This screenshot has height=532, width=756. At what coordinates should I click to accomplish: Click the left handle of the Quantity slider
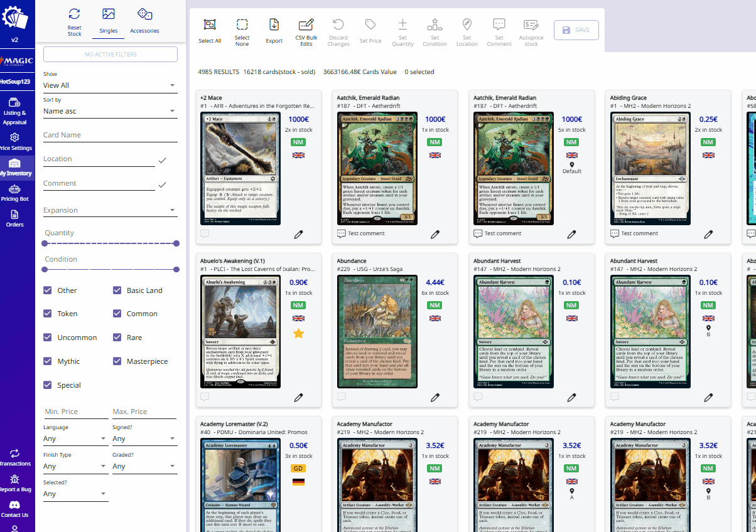tap(45, 243)
